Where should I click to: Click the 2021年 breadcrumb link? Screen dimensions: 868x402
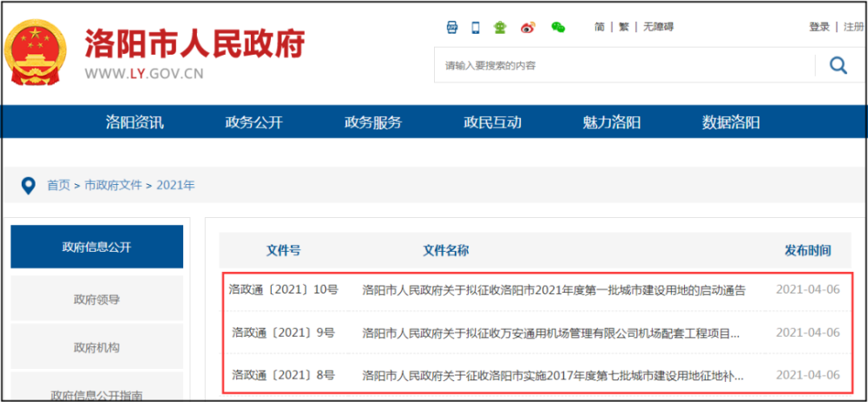point(175,186)
